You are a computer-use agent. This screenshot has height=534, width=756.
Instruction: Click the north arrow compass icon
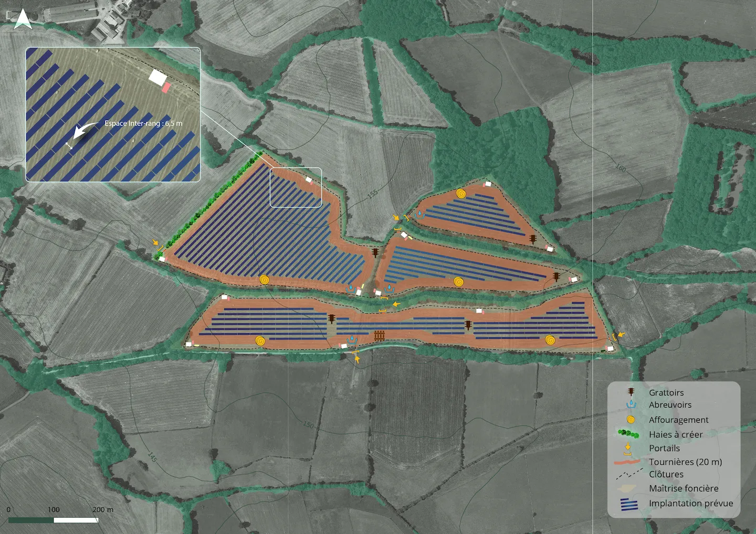coord(22,19)
